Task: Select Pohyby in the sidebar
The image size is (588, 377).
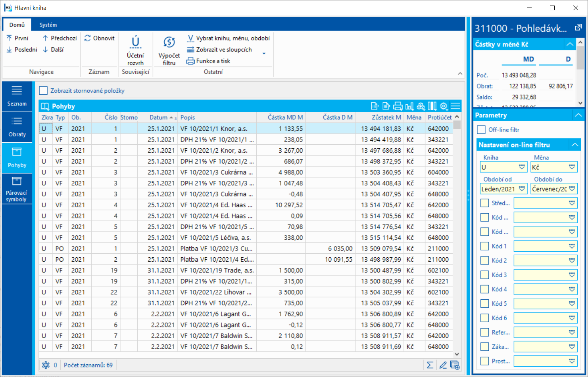Action: tap(17, 158)
